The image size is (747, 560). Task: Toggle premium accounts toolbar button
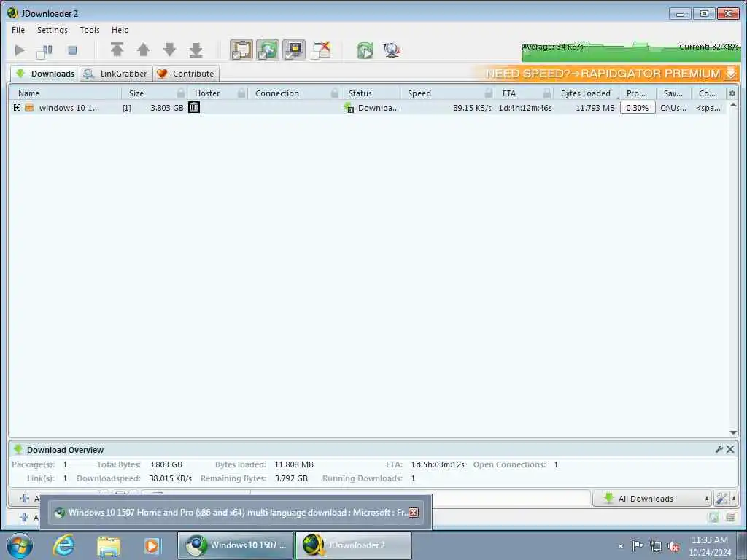point(294,50)
